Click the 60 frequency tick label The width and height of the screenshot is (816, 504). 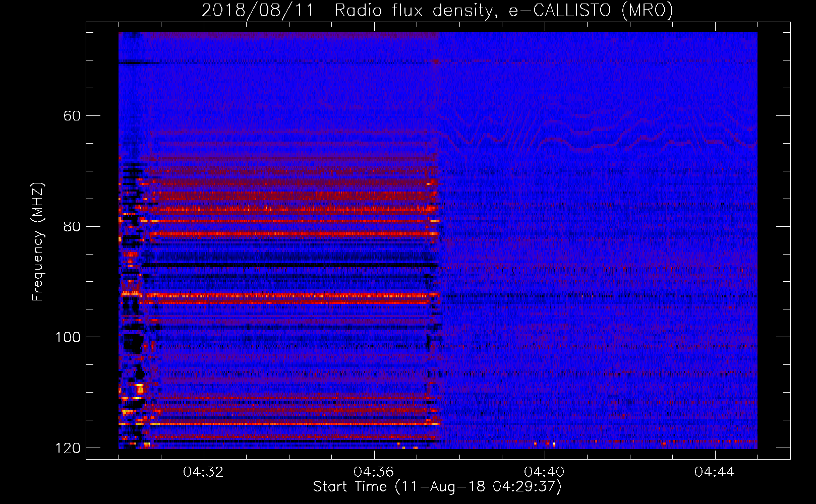pyautogui.click(x=72, y=116)
